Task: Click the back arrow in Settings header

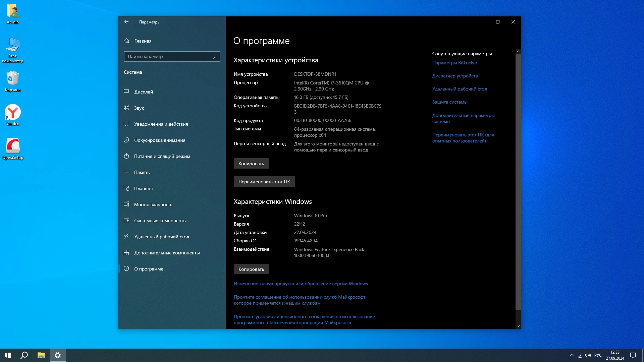Action: point(126,22)
